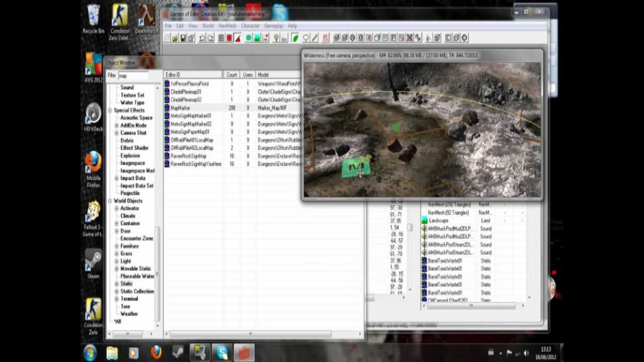Expand the Static Collection tree item
644x362 pixels.
[x=117, y=291]
